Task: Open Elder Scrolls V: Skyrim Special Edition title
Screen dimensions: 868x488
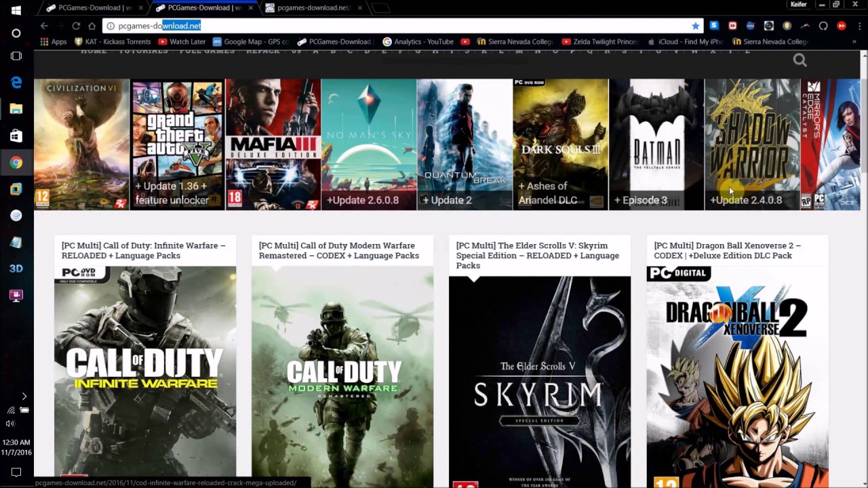Action: click(537, 256)
